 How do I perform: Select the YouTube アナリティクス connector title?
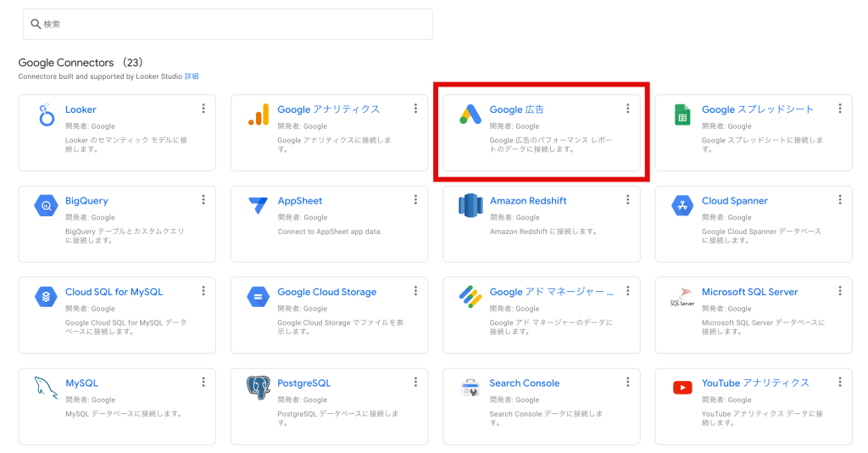click(x=755, y=383)
